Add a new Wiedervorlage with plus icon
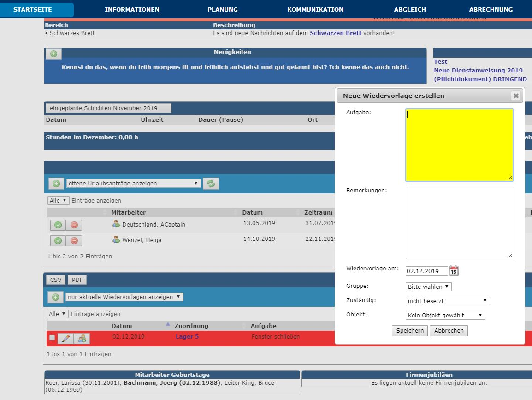 (x=56, y=297)
